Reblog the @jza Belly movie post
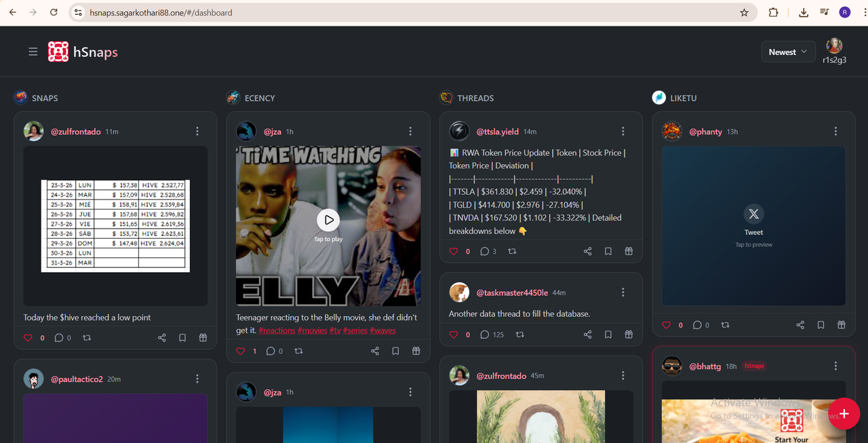 pos(299,351)
